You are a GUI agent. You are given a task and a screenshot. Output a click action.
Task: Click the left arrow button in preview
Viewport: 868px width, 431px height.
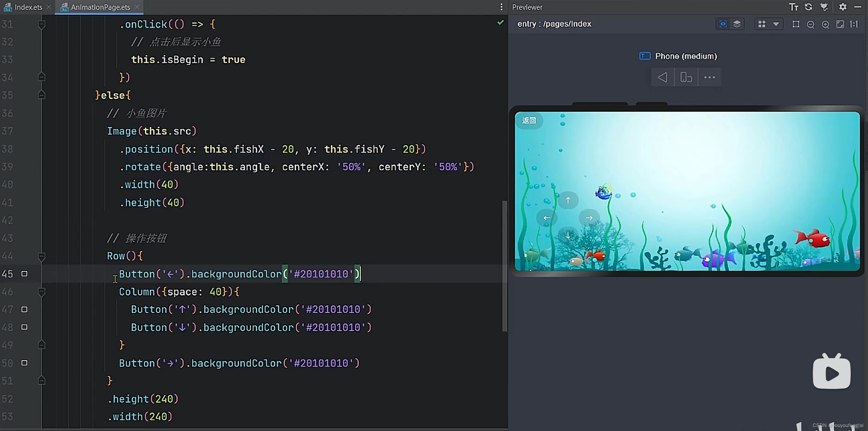pyautogui.click(x=546, y=218)
